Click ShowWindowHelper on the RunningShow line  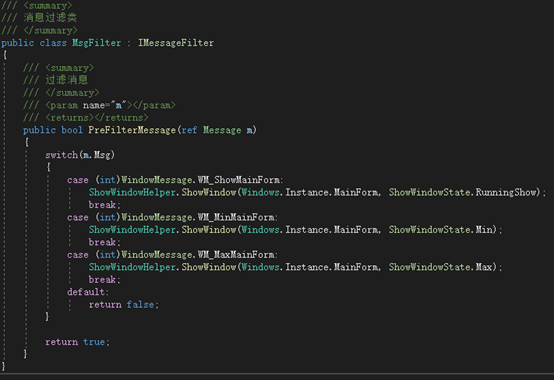point(132,192)
